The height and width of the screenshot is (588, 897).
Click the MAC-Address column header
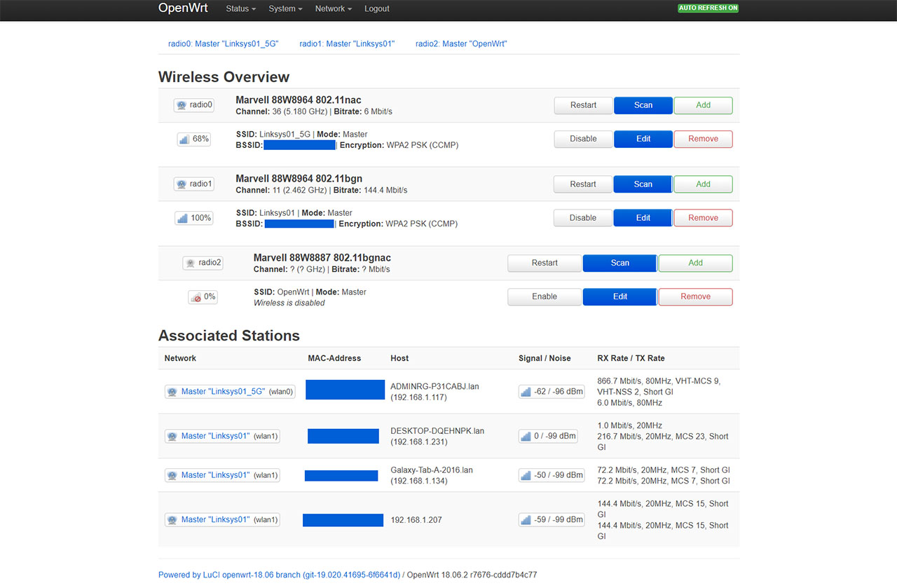coord(334,358)
